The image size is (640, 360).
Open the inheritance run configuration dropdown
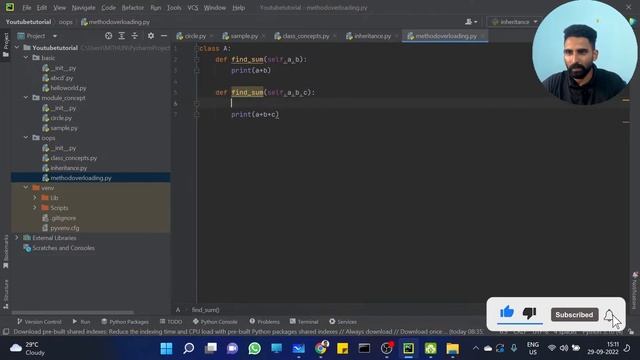[x=514, y=22]
